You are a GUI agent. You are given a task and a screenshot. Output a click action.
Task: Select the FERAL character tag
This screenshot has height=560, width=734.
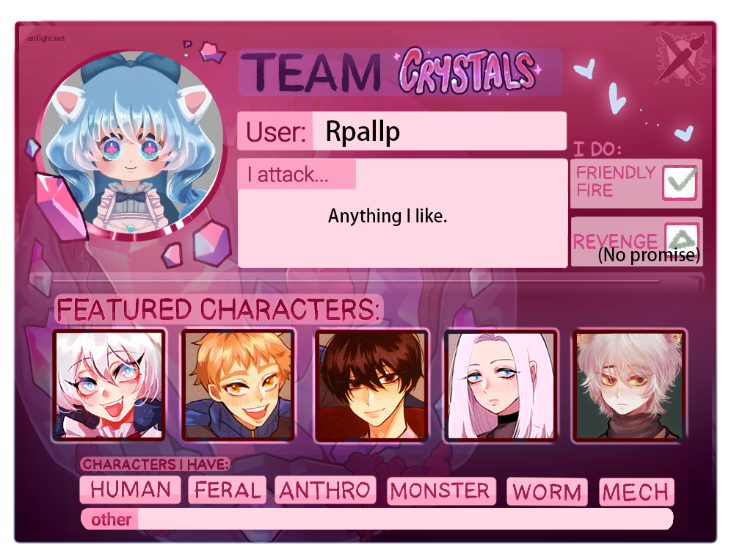pos(227,490)
